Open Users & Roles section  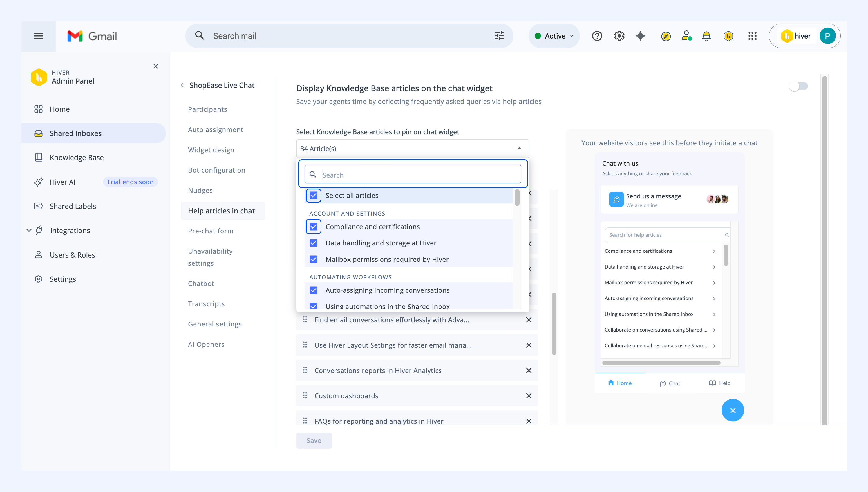(94, 255)
